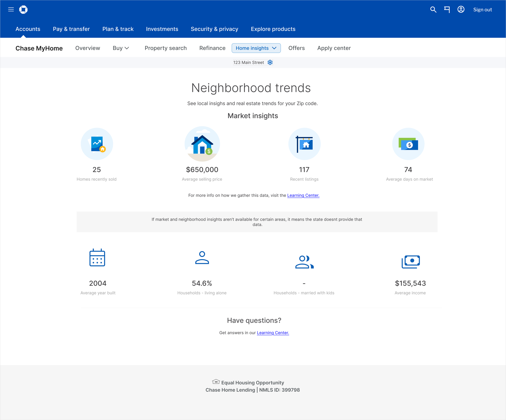Click the Average year built label
The image size is (506, 420).
click(x=98, y=293)
